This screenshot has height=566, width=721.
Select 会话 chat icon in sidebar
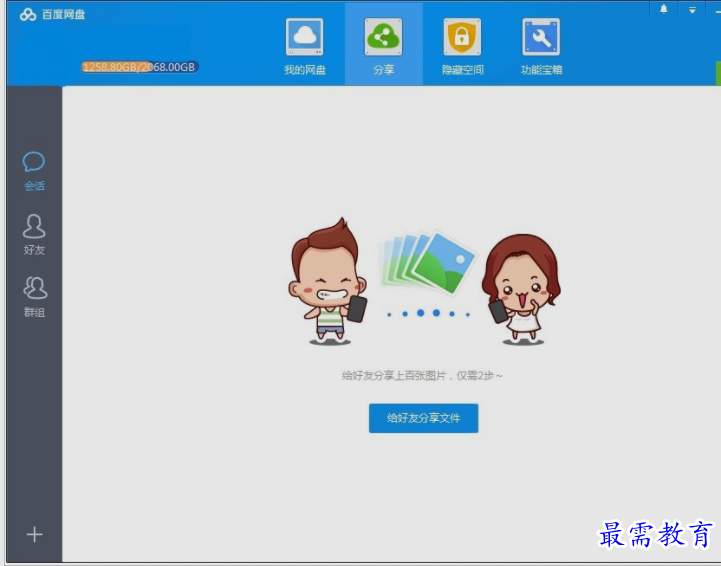[x=34, y=171]
